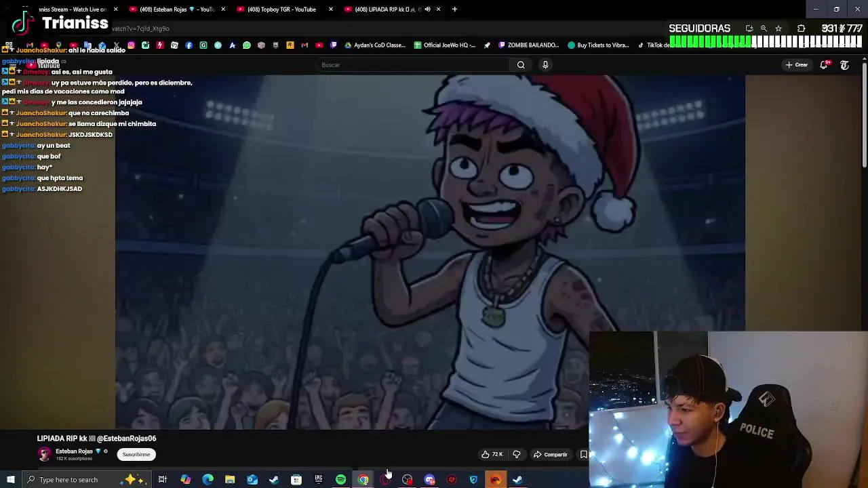868x488 pixels.
Task: Dislike the LIPIADA video
Action: coord(517,455)
